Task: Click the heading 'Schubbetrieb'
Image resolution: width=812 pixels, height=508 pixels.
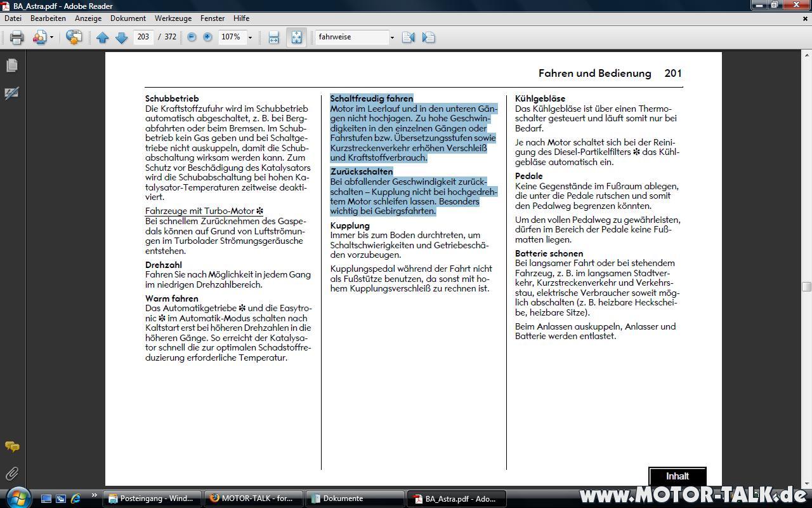Action: [x=172, y=98]
